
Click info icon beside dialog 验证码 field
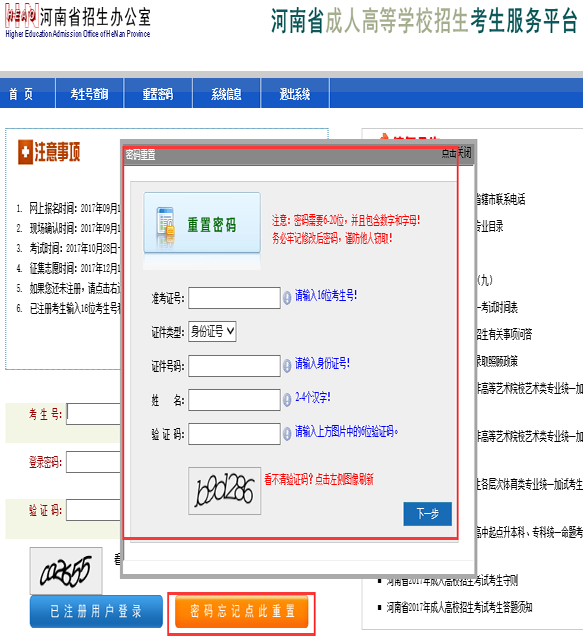(287, 434)
